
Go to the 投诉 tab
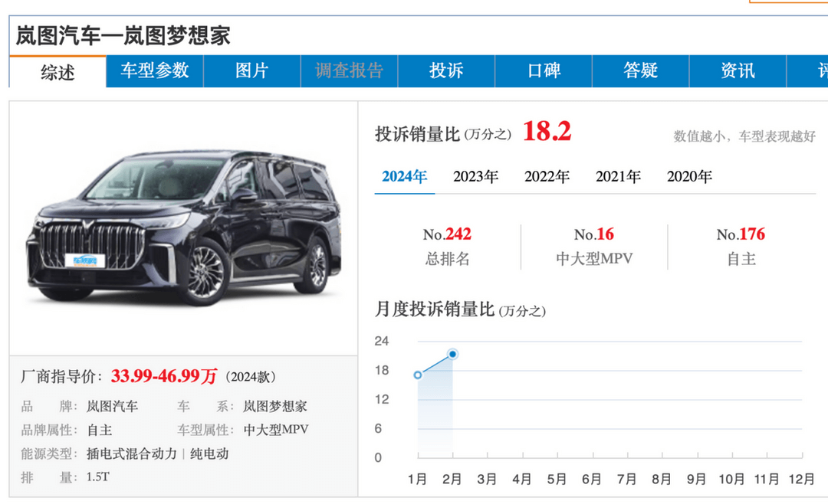[446, 70]
